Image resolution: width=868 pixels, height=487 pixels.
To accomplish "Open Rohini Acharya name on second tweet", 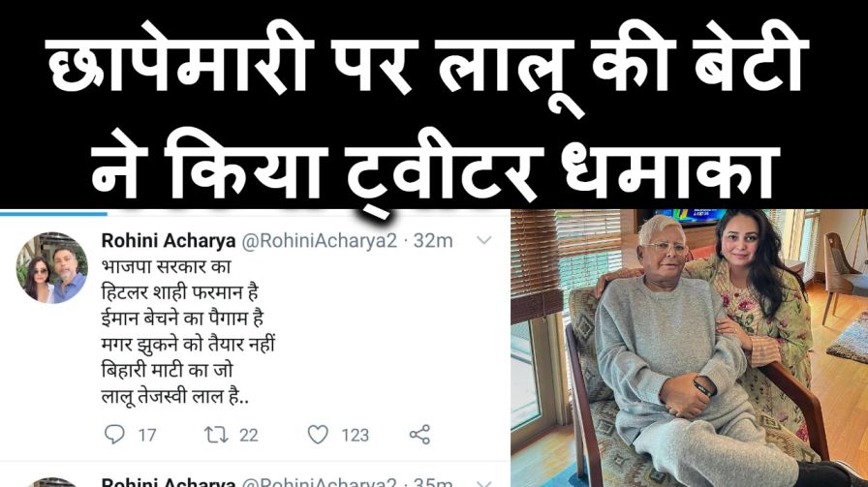I will 169,482.
